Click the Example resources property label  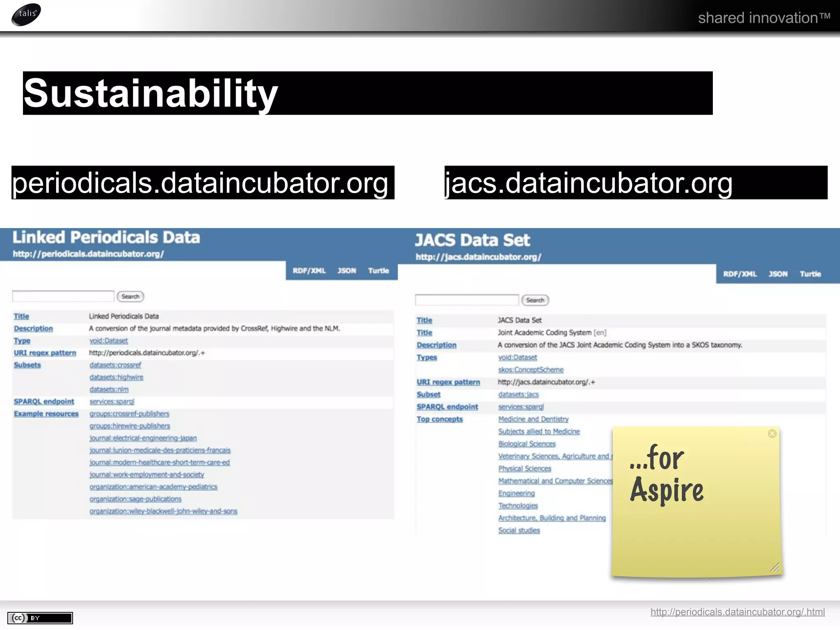pos(46,414)
